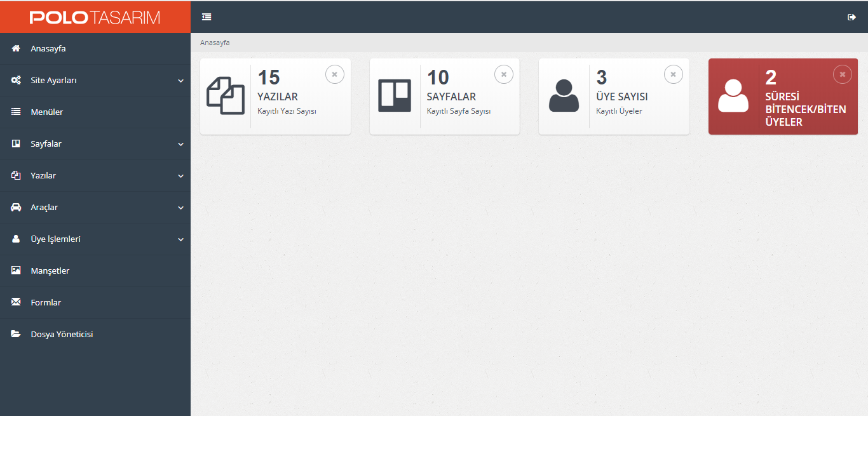868x461 pixels.
Task: Click the image icon beside Manşetler
Action: [16, 271]
